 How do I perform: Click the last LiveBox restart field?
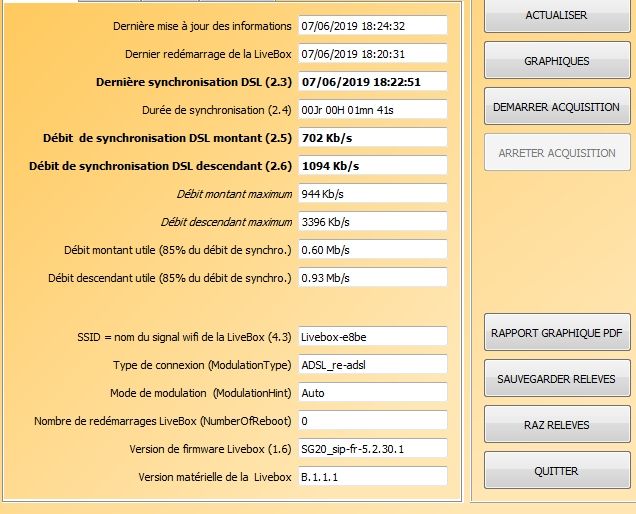373,54
